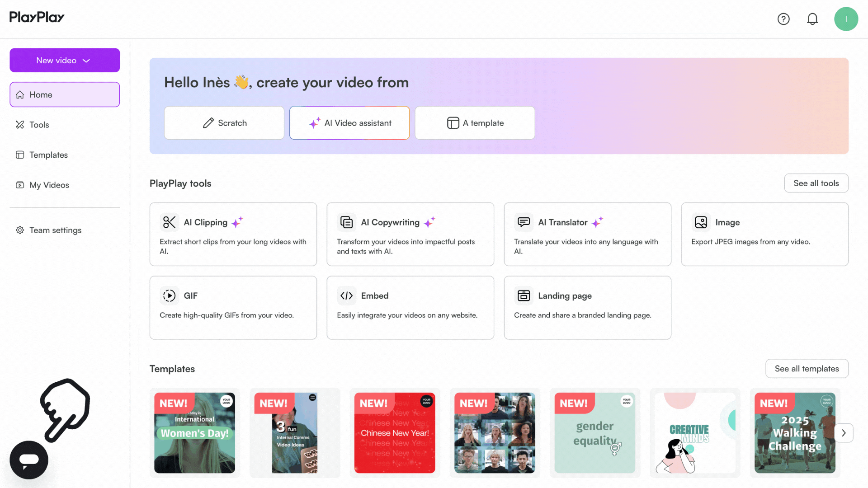Viewport: 868px width, 488px height.
Task: Click the Templates layout icon in sidebar
Action: tap(20, 155)
